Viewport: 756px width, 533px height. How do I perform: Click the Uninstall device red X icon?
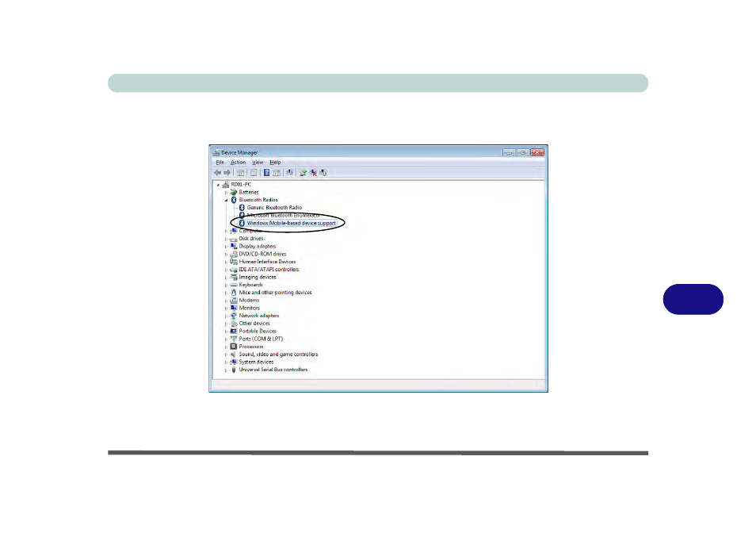coord(313,173)
